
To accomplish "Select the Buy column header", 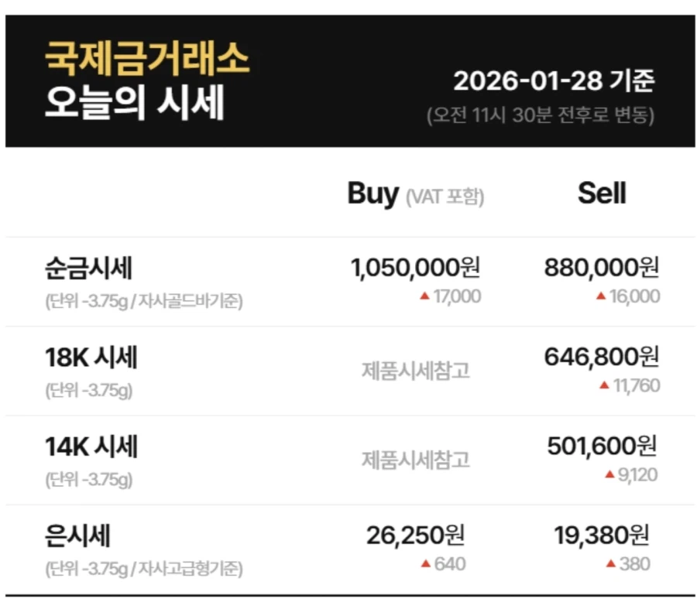I will pyautogui.click(x=373, y=193).
